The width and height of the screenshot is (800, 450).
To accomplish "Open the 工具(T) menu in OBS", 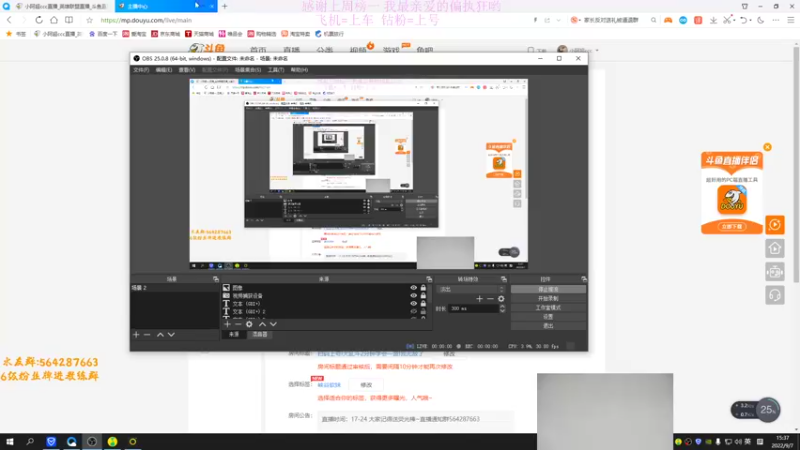I will click(x=276, y=70).
